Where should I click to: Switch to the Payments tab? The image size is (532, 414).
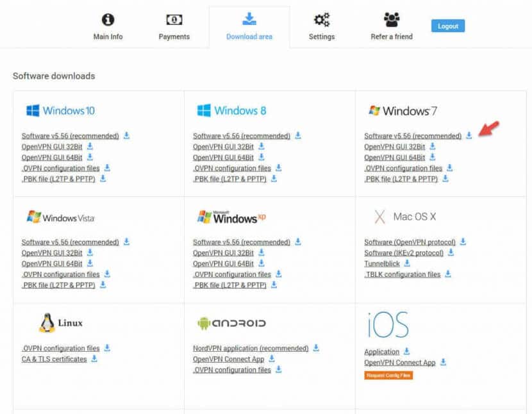pyautogui.click(x=174, y=27)
